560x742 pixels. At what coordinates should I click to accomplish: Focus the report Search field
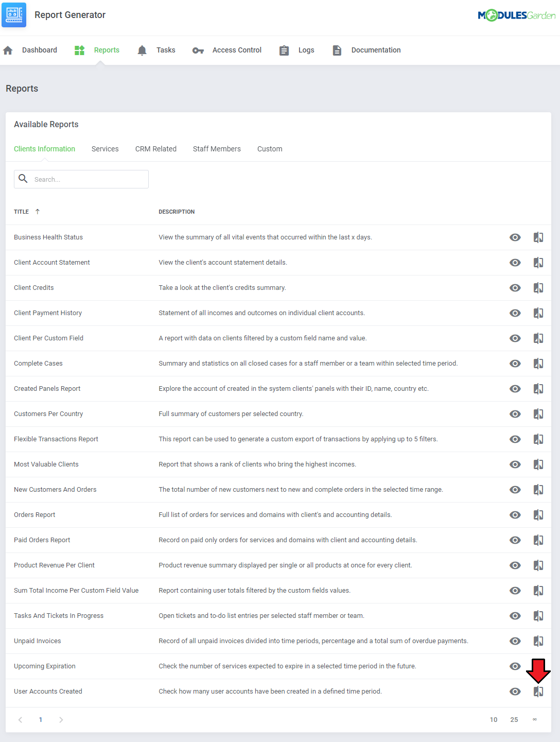[x=81, y=179]
